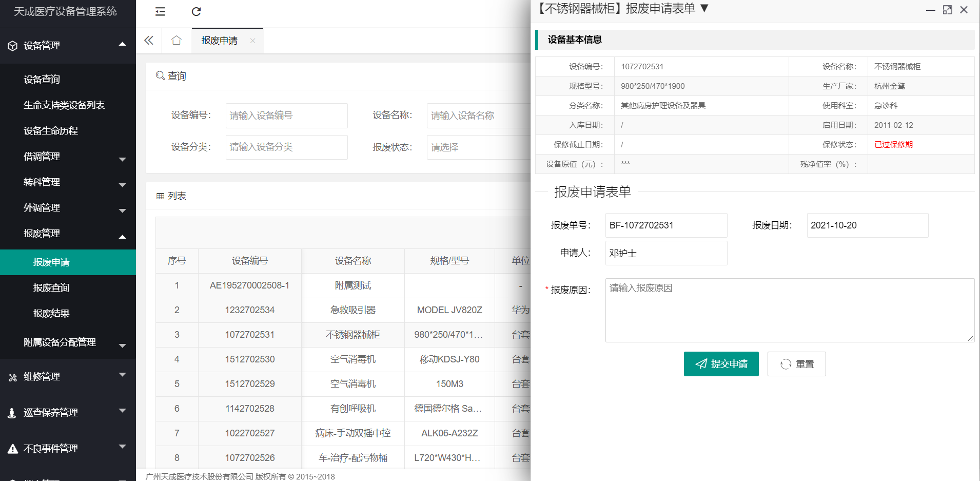Click device number 1512702530
Screen dimensions: 980x481
coord(250,359)
